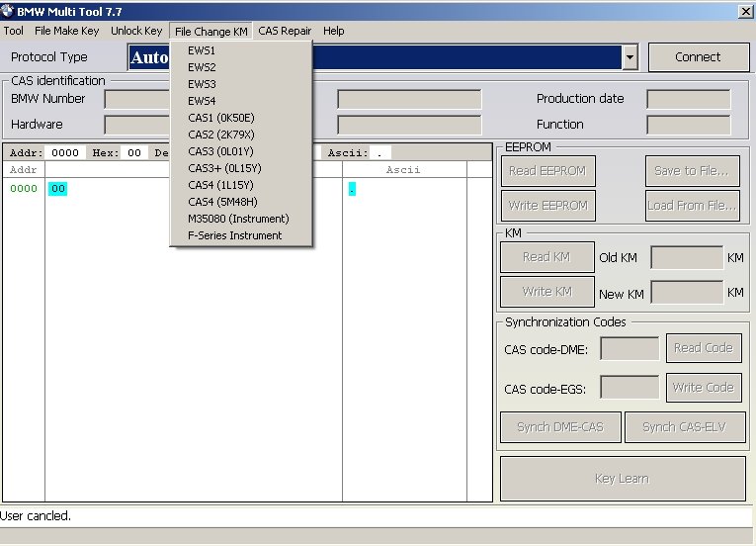Click the Write EEPROM button

(547, 206)
